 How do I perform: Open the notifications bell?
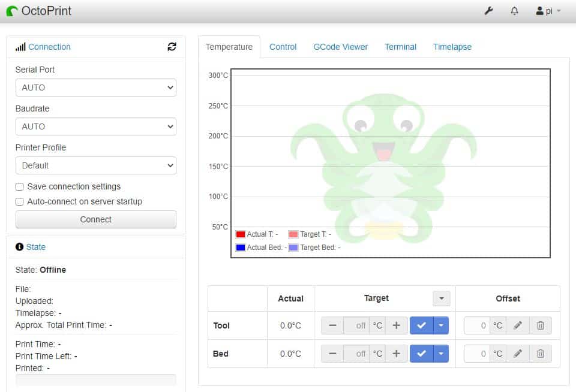click(x=514, y=11)
